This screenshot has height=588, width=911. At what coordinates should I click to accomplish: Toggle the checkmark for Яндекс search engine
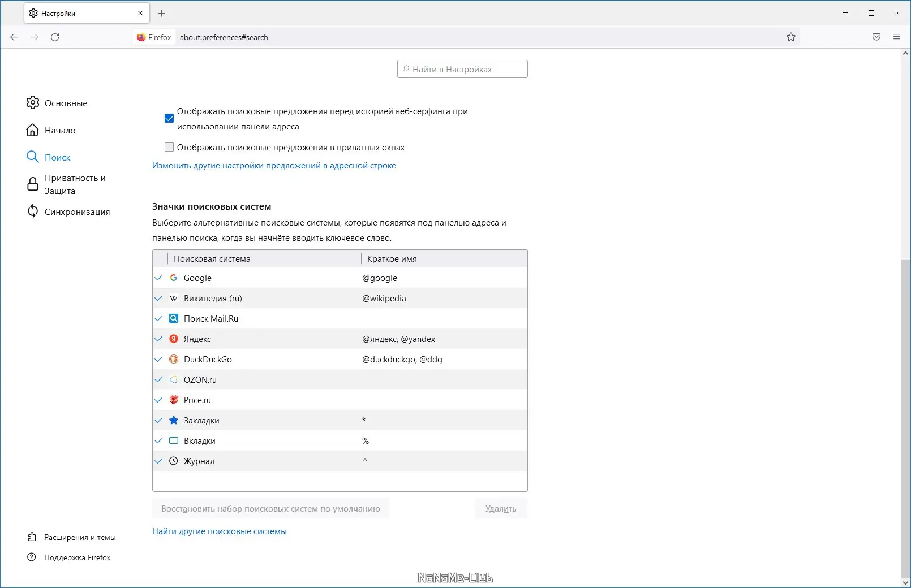coord(158,339)
